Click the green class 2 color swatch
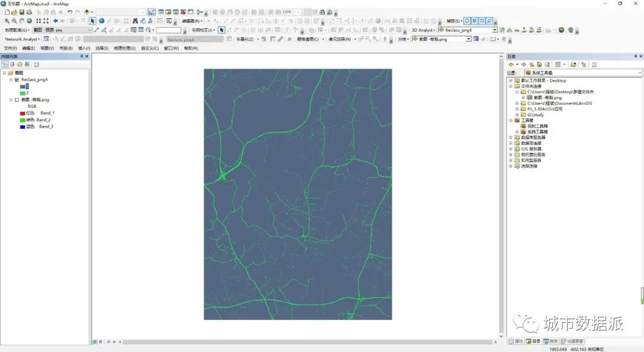This screenshot has width=644, height=352. [x=23, y=93]
